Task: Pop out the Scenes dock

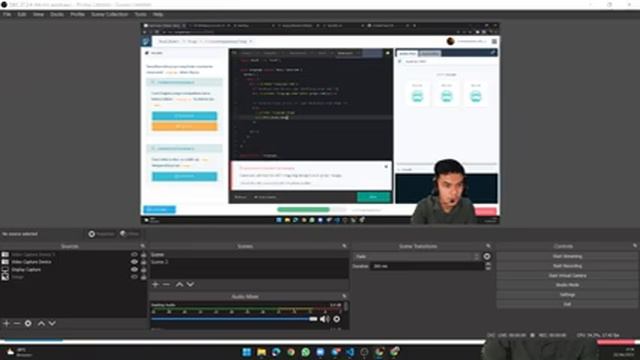Action: [x=344, y=246]
